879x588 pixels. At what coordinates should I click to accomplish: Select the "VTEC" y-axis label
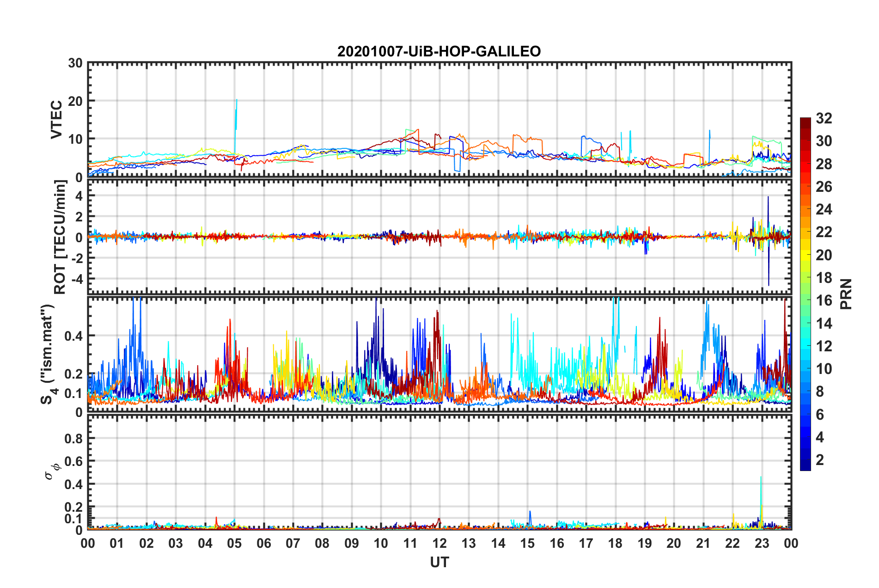coord(56,120)
